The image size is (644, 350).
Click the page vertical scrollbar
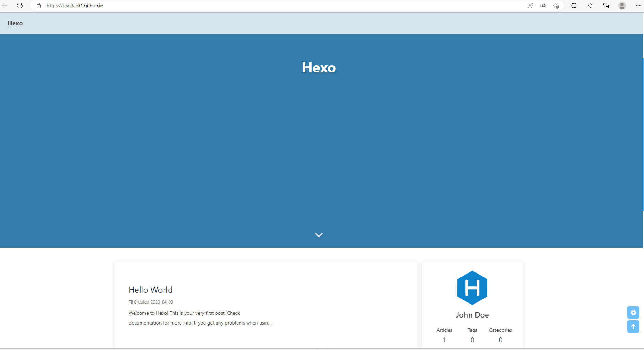click(x=643, y=134)
